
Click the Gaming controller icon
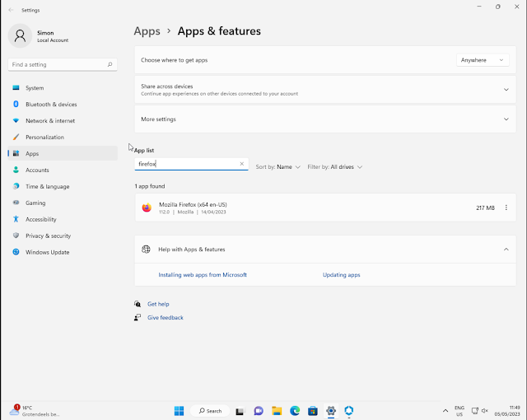pyautogui.click(x=16, y=203)
